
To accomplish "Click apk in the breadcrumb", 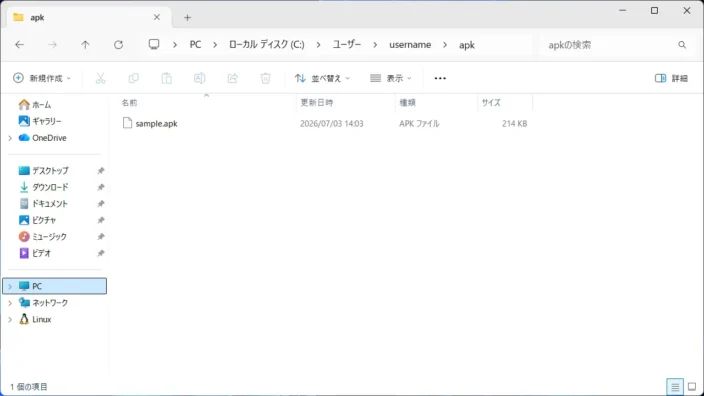I will pyautogui.click(x=467, y=45).
